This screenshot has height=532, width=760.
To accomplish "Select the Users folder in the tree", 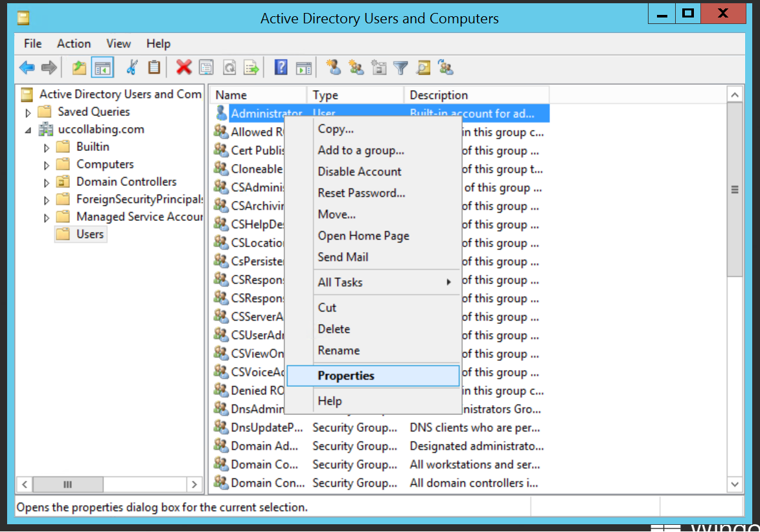I will (80, 234).
